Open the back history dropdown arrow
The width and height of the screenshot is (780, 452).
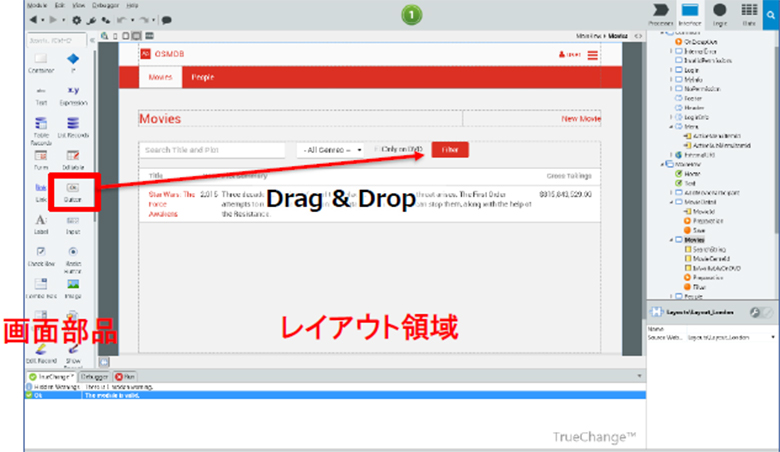tap(43, 20)
